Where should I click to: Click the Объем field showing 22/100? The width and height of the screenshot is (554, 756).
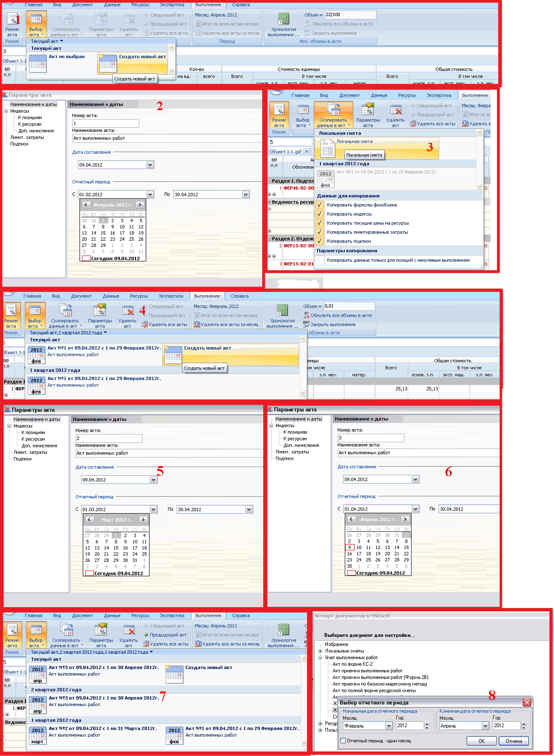coord(350,15)
